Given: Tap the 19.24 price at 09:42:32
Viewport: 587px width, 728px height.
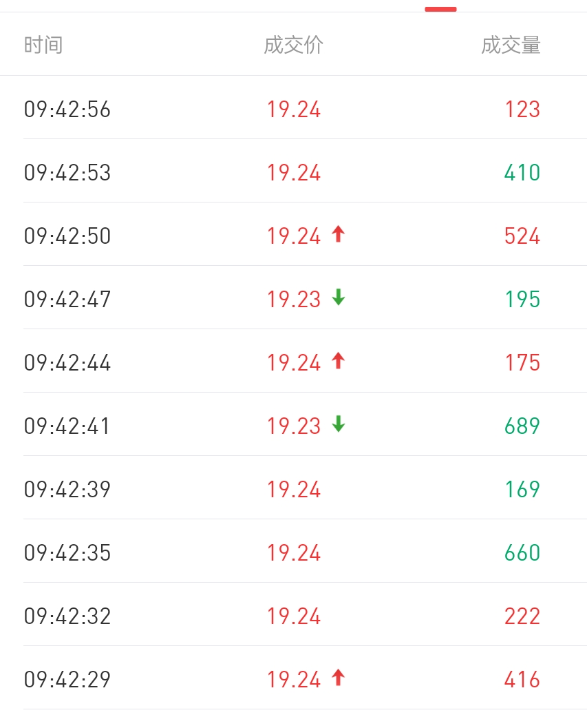Looking at the screenshot, I should point(294,616).
